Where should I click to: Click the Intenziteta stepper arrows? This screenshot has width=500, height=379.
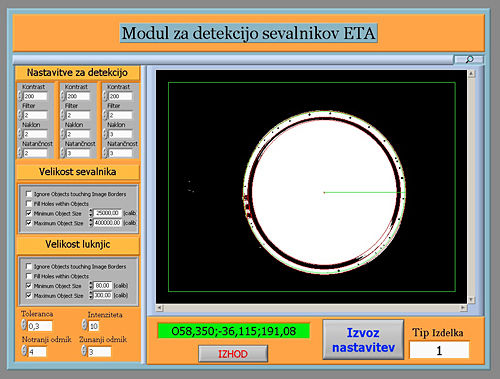click(x=85, y=325)
